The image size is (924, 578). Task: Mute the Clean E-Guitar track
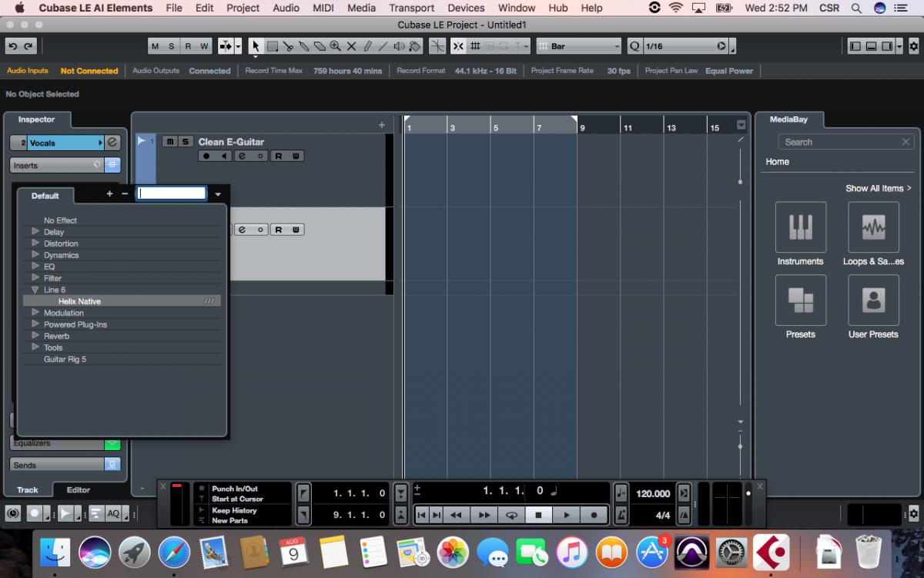click(169, 142)
